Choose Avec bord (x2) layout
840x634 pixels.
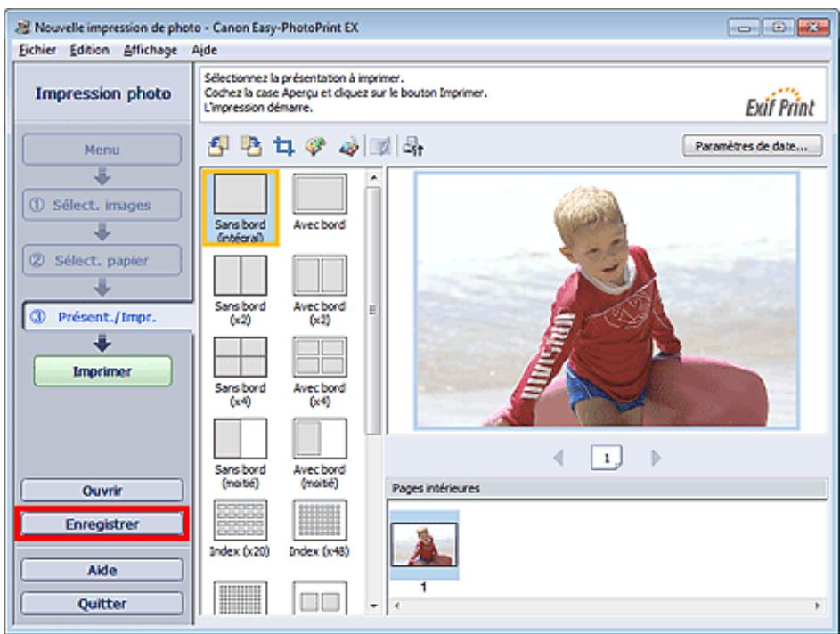(319, 290)
